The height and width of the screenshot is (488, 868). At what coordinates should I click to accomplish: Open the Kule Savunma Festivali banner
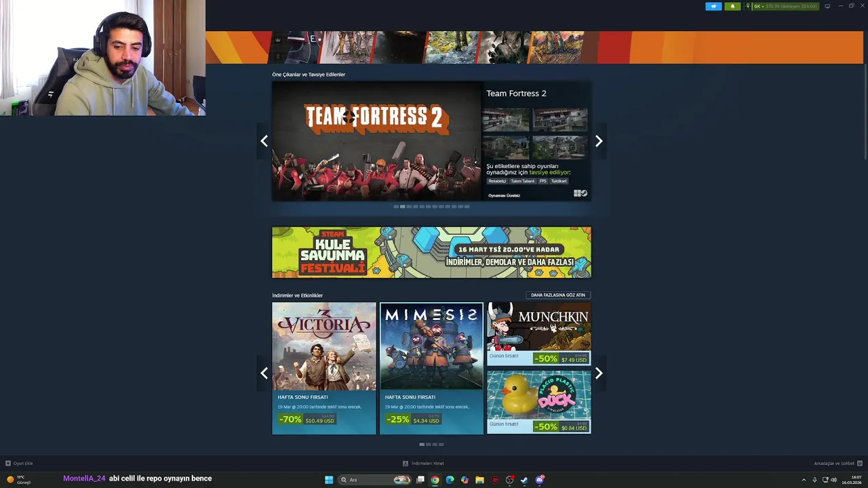431,252
